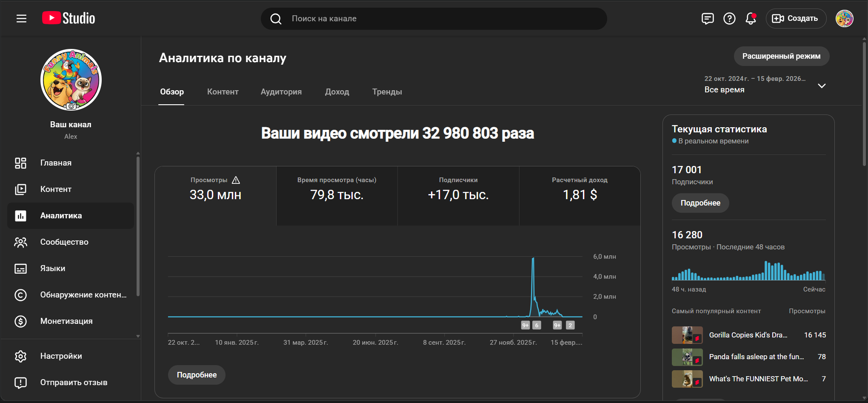Open Сообщество in the sidebar
This screenshot has width=868, height=403.
pyautogui.click(x=71, y=242)
